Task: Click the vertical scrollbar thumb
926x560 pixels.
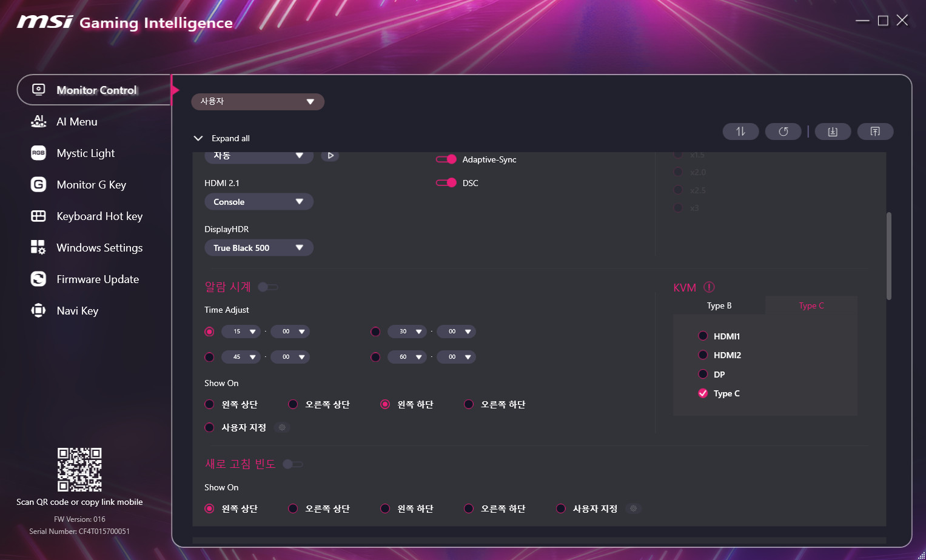Action: [888, 256]
